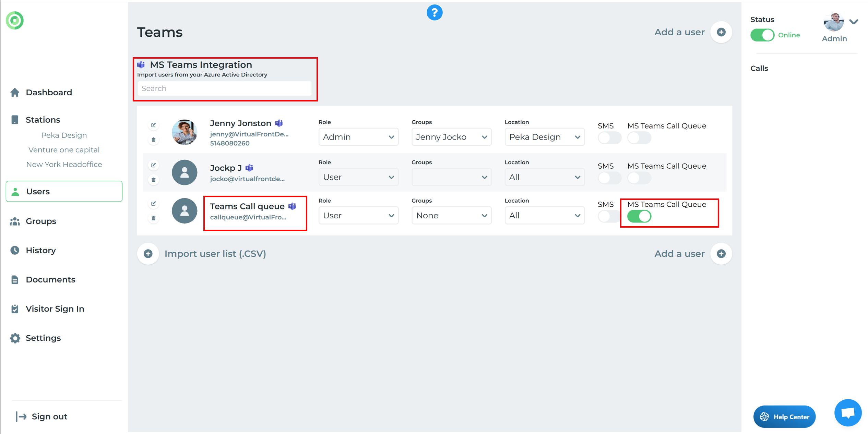Disable MS Teams Call Queue for Teams Call queue
This screenshot has height=434, width=868.
639,216
